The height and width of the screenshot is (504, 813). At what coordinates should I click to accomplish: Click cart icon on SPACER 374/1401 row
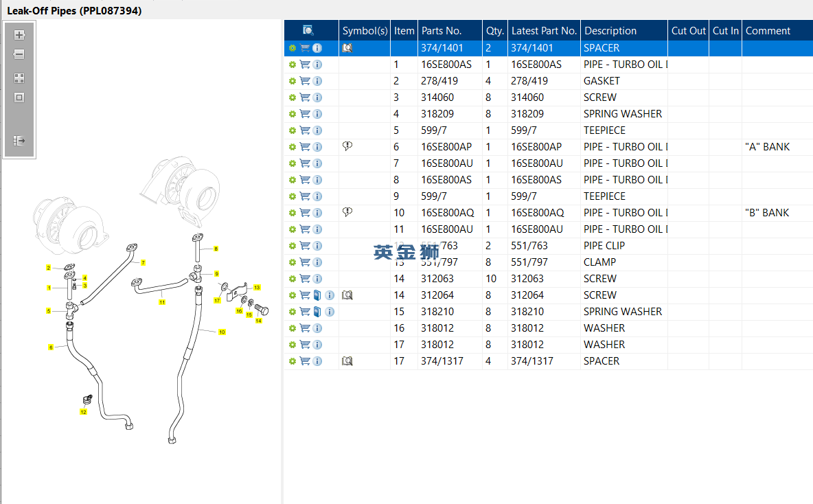[x=305, y=47]
